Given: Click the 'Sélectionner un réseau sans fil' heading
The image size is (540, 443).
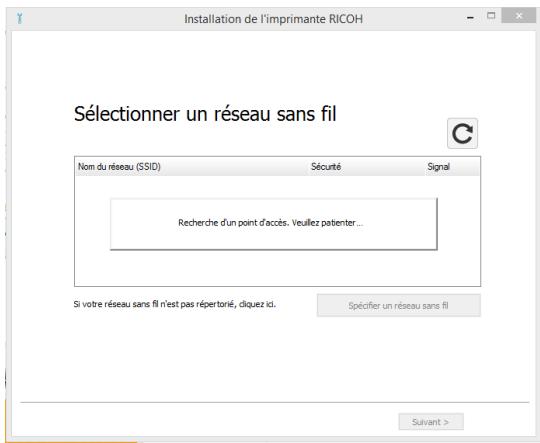Looking at the screenshot, I should coord(205,114).
